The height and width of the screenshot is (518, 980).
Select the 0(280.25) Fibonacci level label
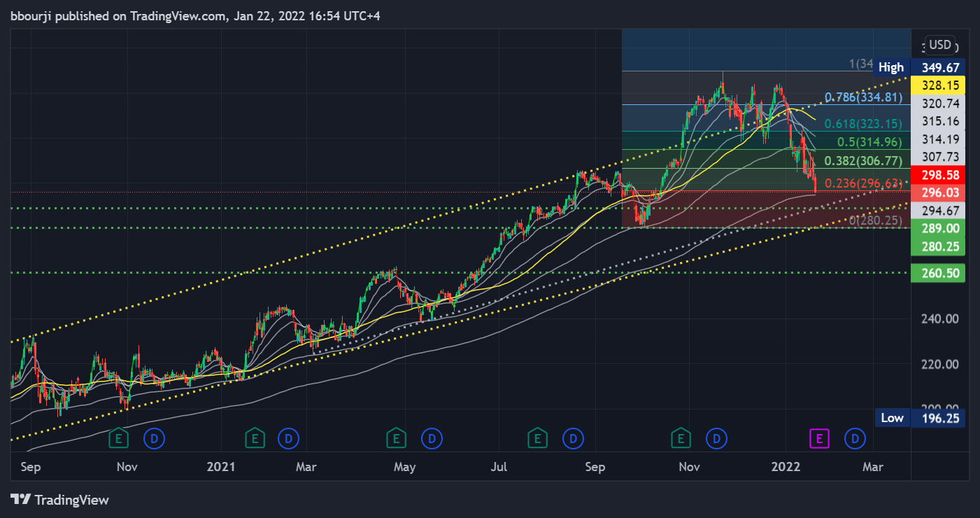(875, 220)
